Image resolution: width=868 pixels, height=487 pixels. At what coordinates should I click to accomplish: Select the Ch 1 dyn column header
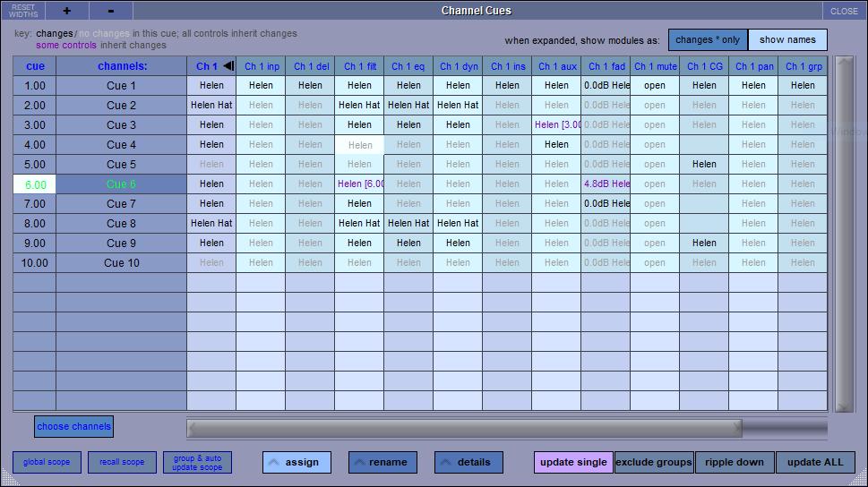(459, 66)
